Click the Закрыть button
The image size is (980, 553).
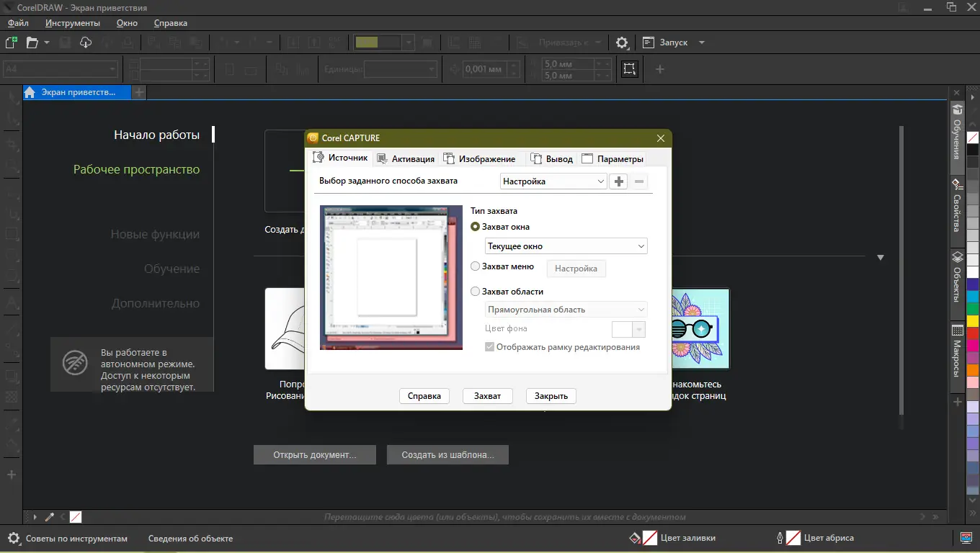[551, 396]
